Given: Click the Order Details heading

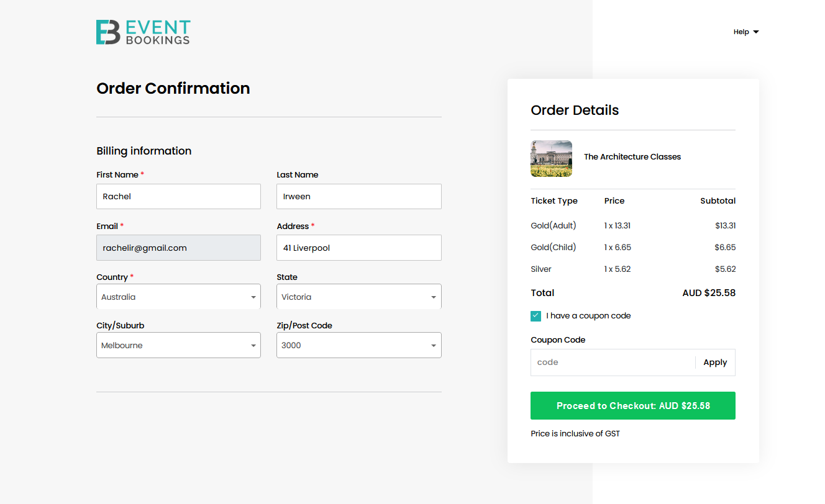Looking at the screenshot, I should point(575,110).
